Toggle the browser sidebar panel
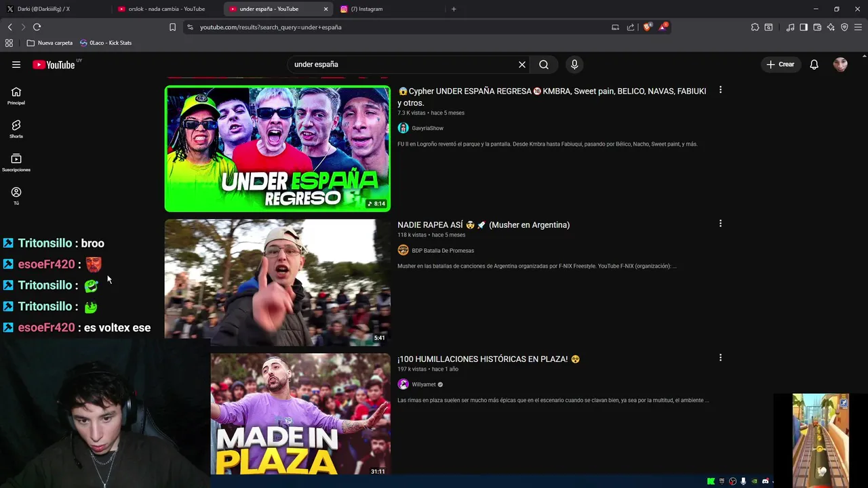The width and height of the screenshot is (868, 488). [x=804, y=27]
